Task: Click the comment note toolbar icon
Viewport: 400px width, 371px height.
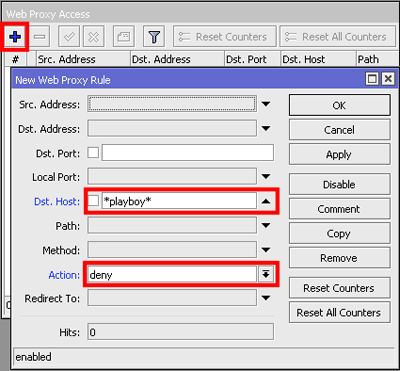Action: coord(123,37)
